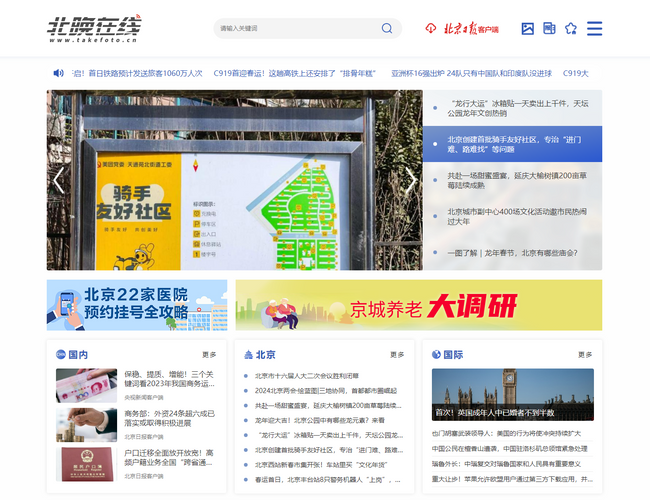This screenshot has height=500, width=650.
Task: Click the 北京 section building icon
Action: [248, 354]
